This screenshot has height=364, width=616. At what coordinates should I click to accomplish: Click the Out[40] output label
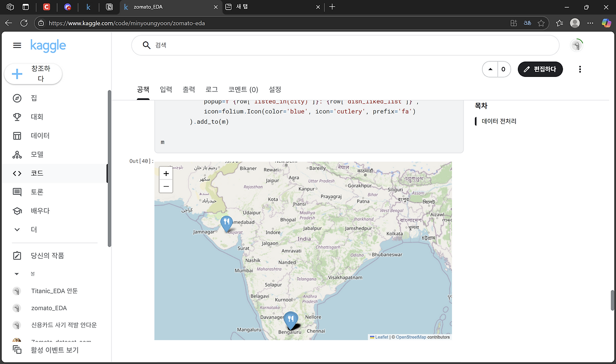(141, 161)
